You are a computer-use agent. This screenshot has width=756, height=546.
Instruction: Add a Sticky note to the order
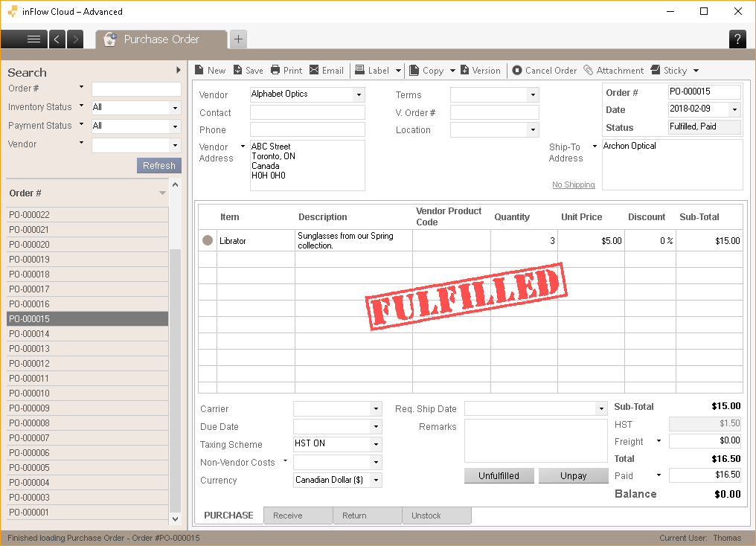click(x=669, y=70)
